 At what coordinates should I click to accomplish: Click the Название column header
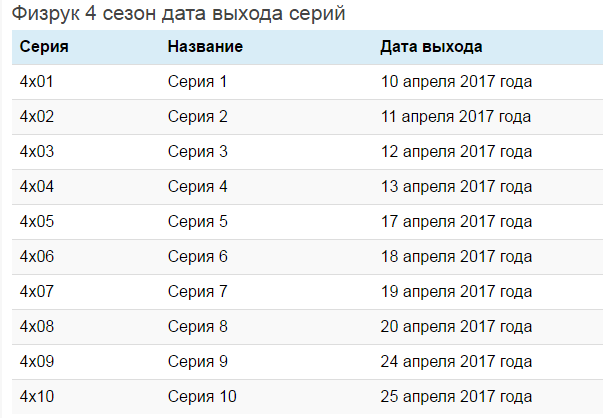205,47
